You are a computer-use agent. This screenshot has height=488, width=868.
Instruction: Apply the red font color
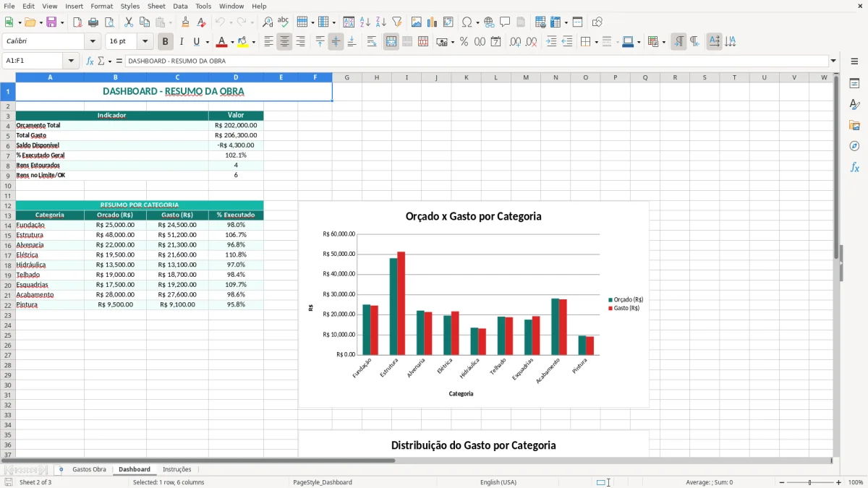coord(222,42)
